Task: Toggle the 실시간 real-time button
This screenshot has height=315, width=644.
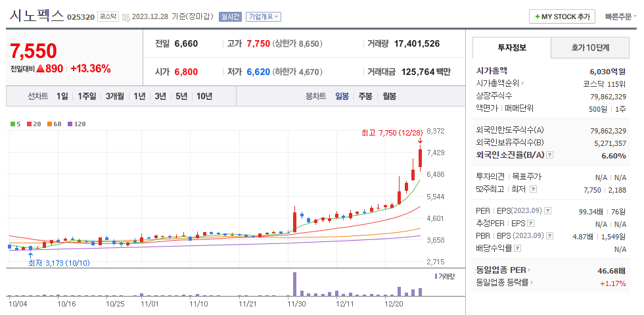Action: (x=230, y=17)
